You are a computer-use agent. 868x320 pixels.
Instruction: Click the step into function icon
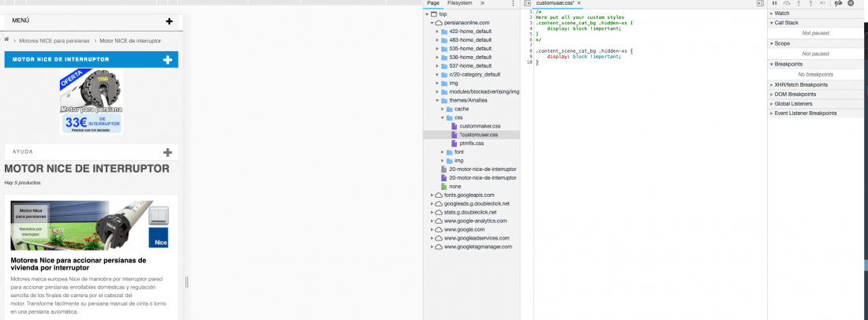(x=799, y=3)
